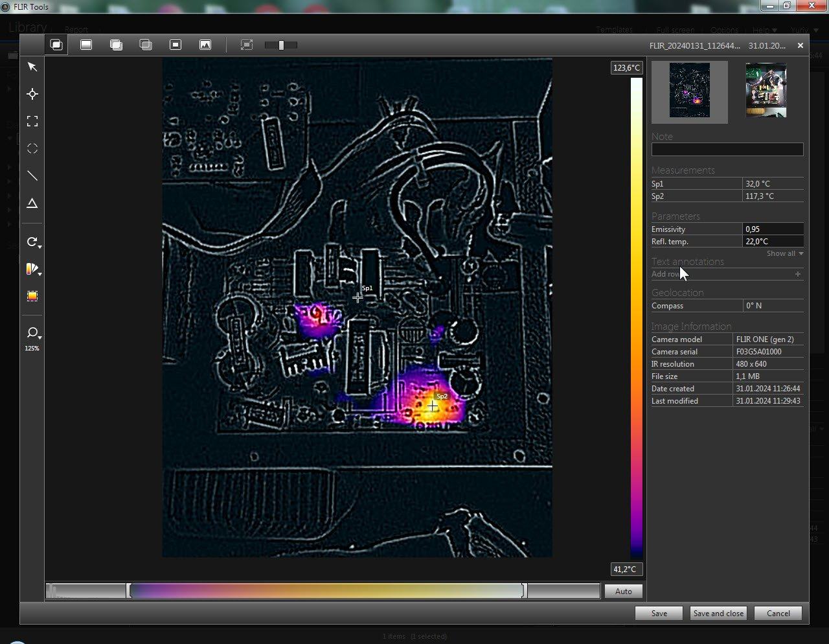The image size is (829, 644).
Task: Click the Emissivity value field
Action: tap(773, 229)
